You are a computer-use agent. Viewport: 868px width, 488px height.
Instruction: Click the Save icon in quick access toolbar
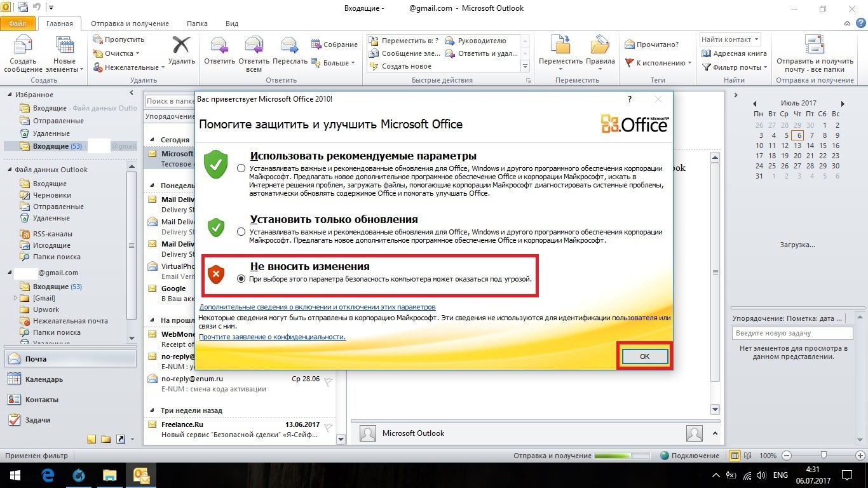[x=24, y=8]
